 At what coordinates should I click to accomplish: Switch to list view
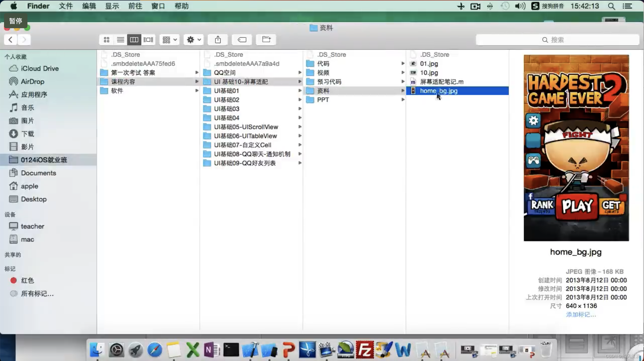click(120, 40)
